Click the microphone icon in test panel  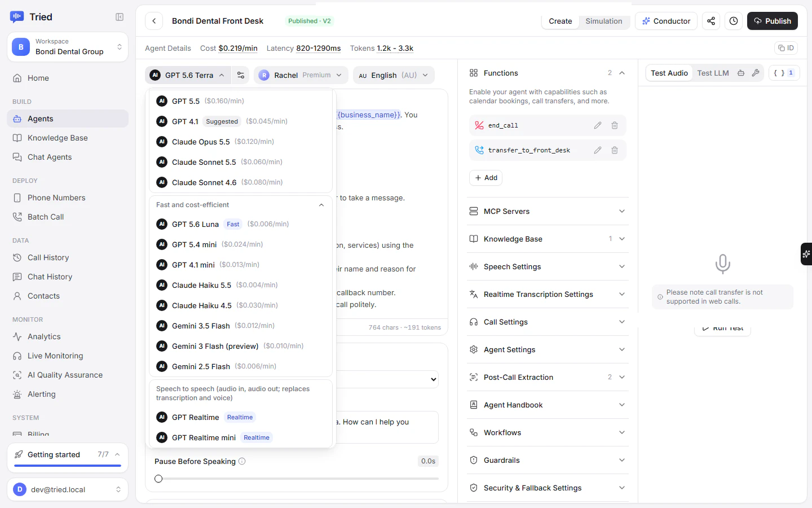pyautogui.click(x=722, y=264)
